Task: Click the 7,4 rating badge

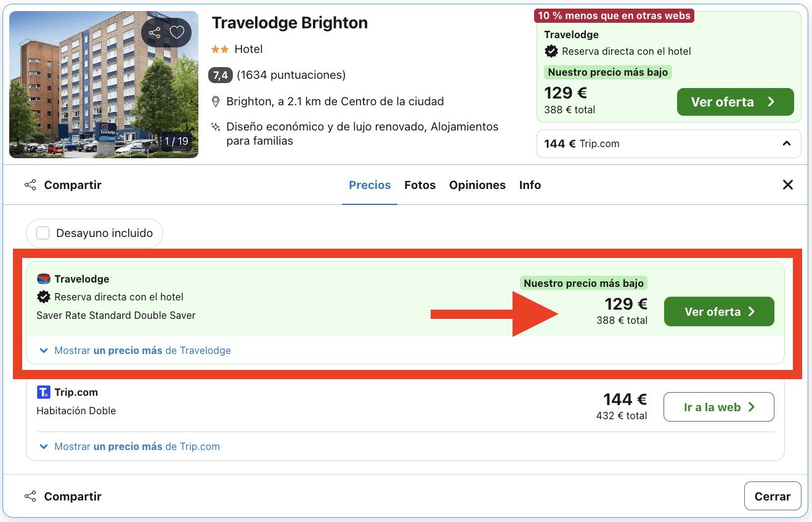Action: (x=221, y=75)
